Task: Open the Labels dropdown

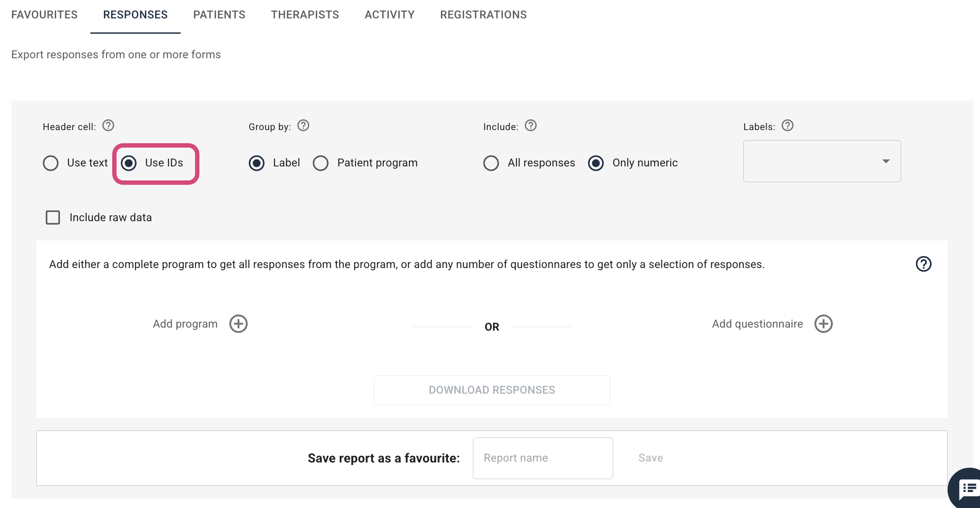Action: pos(822,161)
